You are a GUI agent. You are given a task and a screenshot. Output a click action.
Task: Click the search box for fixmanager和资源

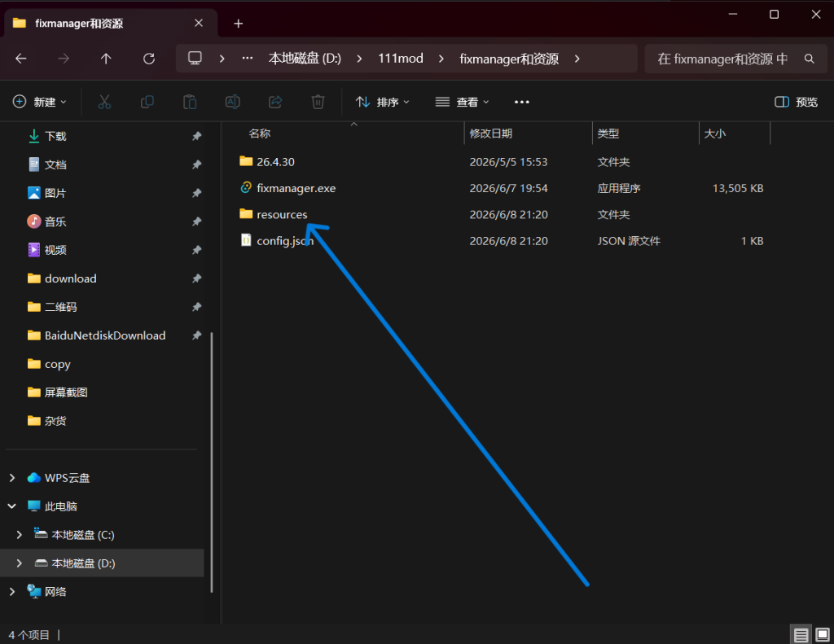point(735,59)
